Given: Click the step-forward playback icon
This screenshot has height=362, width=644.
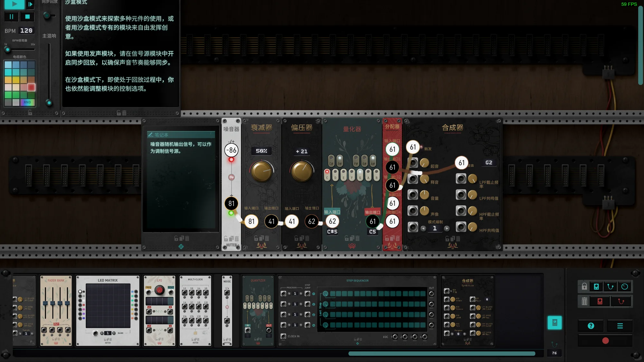Looking at the screenshot, I should coord(30,4).
